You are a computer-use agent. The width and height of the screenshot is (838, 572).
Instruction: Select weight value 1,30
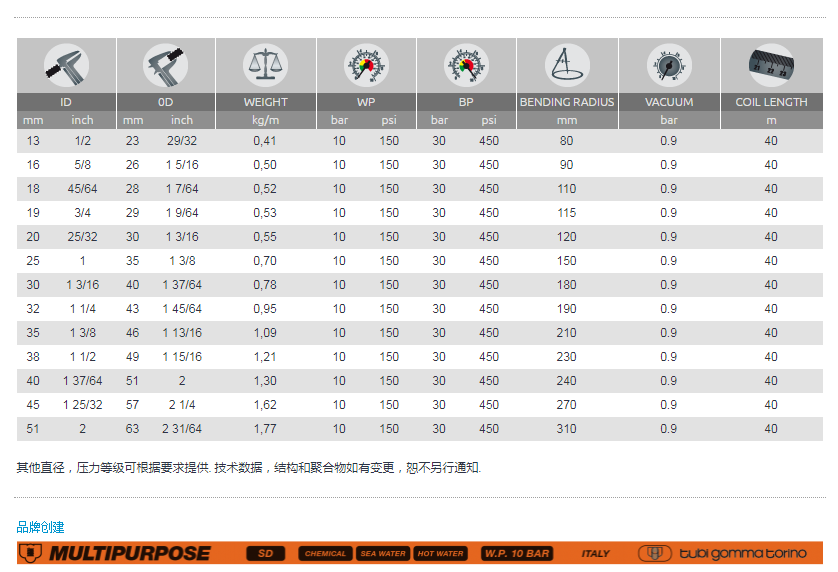265,381
